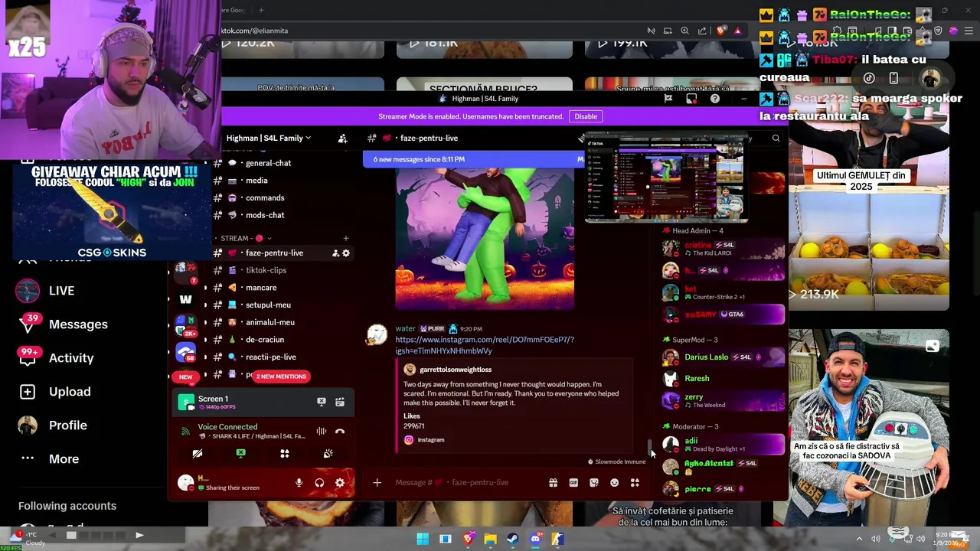Open activities icon in voice panel
Image resolution: width=980 pixels, height=551 pixels.
pos(285,454)
